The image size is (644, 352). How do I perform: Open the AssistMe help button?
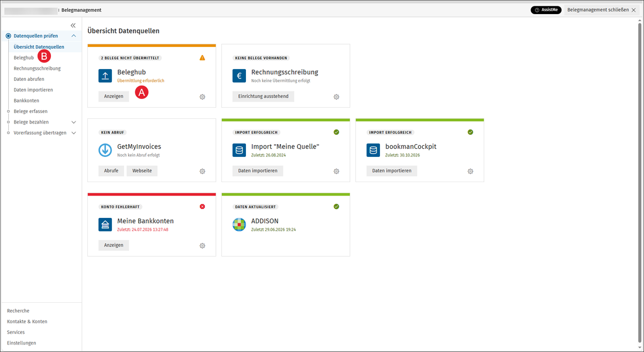[546, 10]
